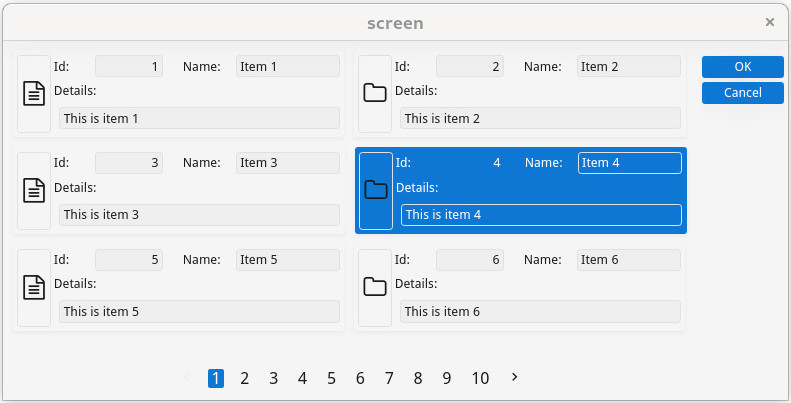
Task: Go to next page with the arrow
Action: point(514,377)
